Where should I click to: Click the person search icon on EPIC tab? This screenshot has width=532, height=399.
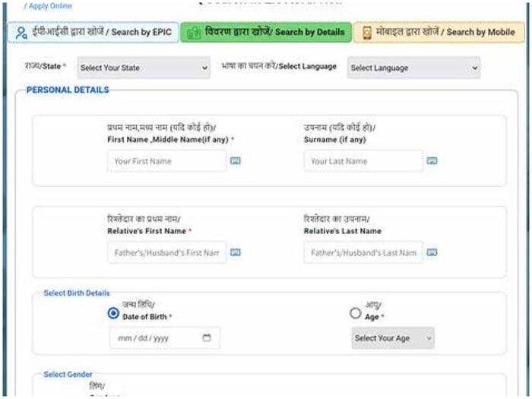[x=21, y=33]
